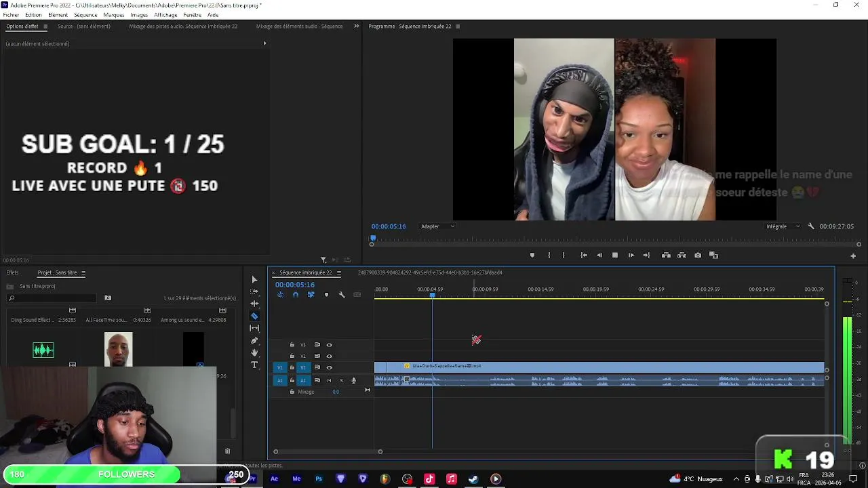Image resolution: width=868 pixels, height=488 pixels.
Task: Select the Slip tool
Action: [x=254, y=328]
